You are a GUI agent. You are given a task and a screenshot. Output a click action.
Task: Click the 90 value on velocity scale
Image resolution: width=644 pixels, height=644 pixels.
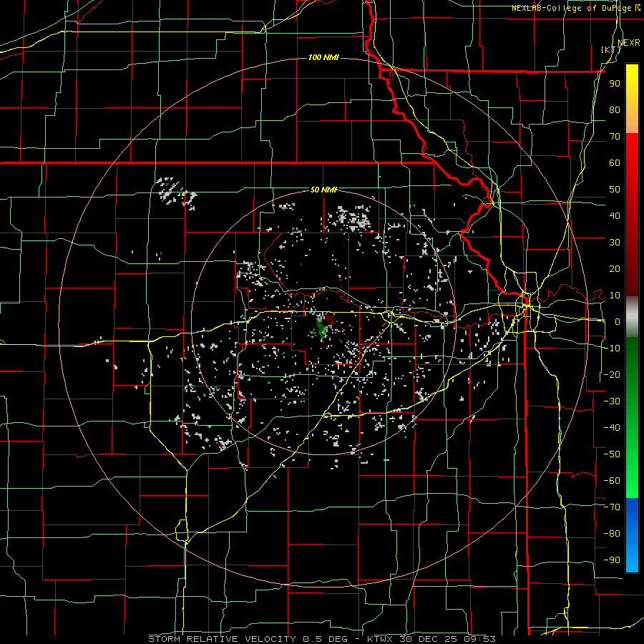[615, 84]
